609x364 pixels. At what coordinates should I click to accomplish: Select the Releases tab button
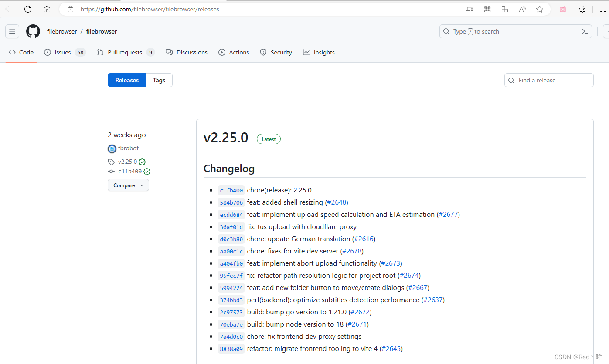(x=127, y=80)
